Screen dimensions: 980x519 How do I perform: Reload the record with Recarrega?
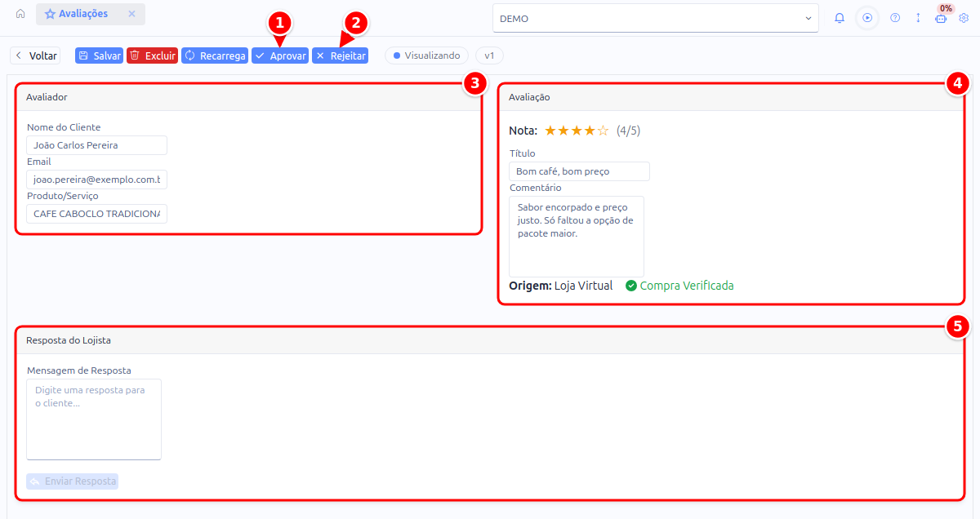[x=214, y=55]
